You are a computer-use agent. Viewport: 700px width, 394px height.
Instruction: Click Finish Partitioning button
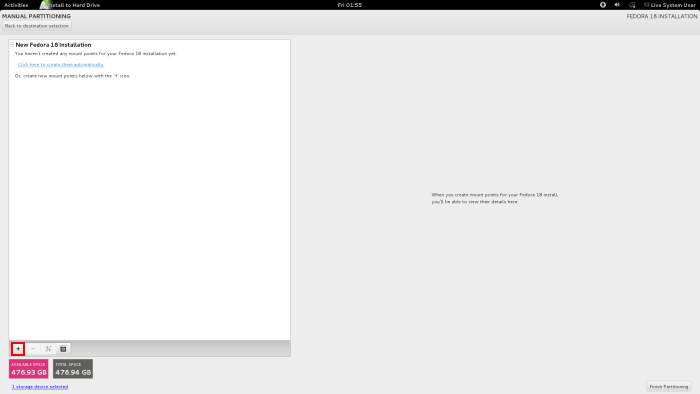[x=669, y=386]
